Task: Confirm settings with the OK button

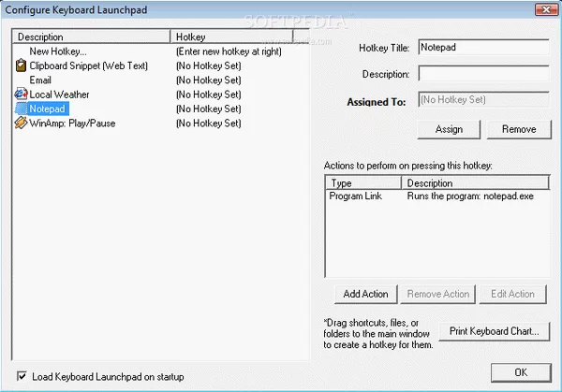Action: pos(521,372)
